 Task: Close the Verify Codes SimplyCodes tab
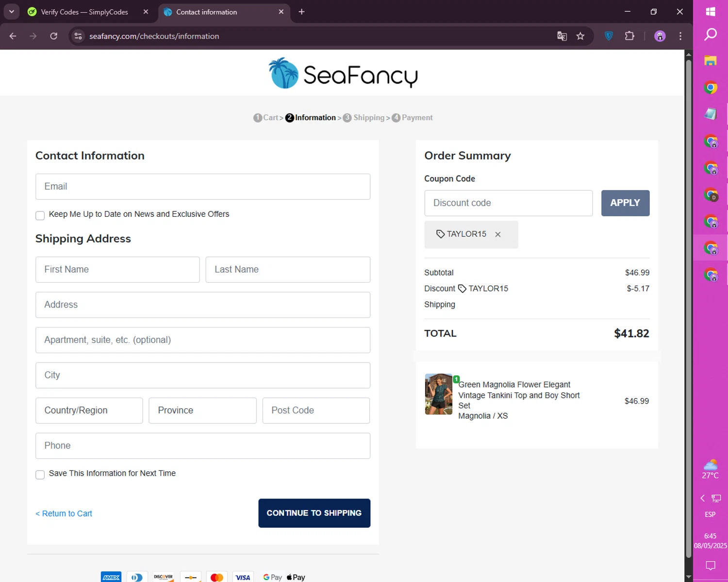[x=146, y=12]
